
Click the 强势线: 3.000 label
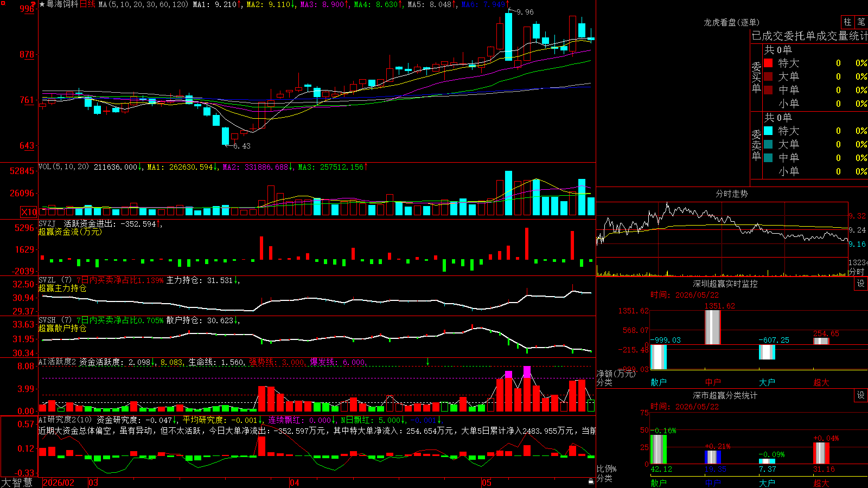pyautogui.click(x=277, y=362)
